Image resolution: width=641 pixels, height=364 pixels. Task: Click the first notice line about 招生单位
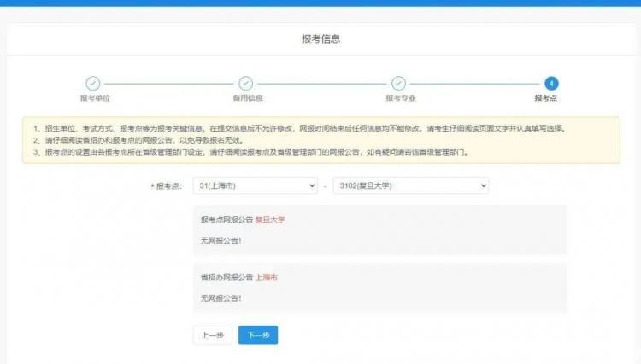[x=301, y=128]
